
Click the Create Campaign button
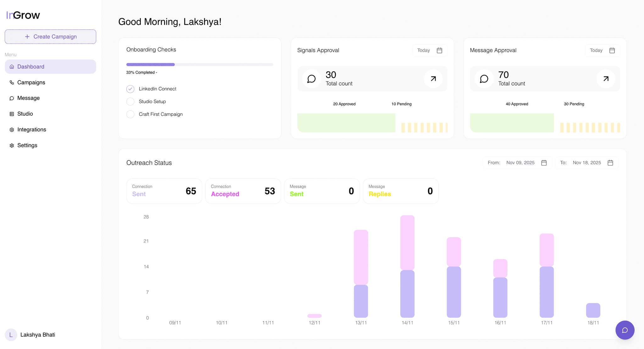50,36
